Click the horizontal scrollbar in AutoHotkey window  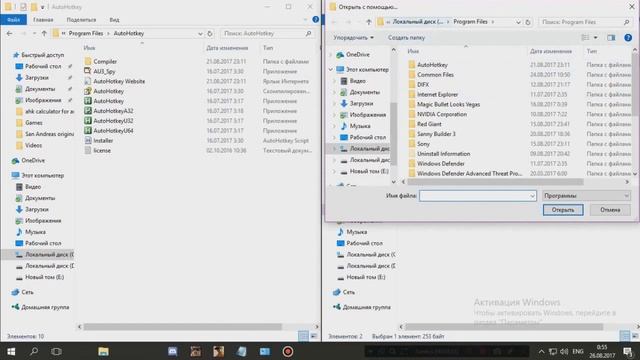click(x=182, y=327)
